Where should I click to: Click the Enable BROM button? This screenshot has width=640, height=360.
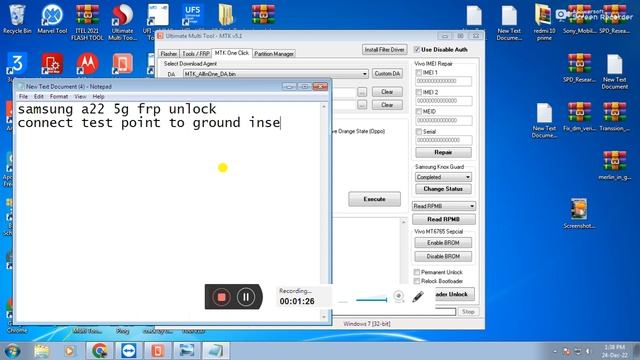tap(443, 243)
